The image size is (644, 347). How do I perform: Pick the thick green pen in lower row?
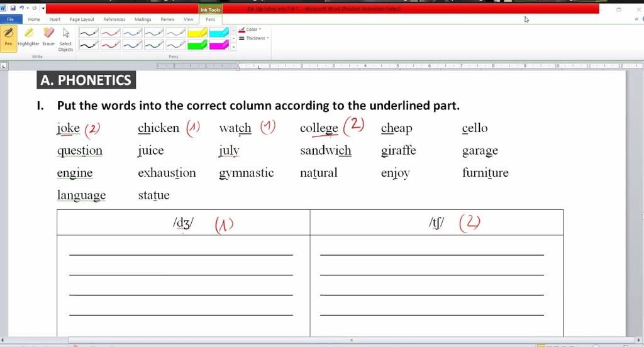(154, 45)
